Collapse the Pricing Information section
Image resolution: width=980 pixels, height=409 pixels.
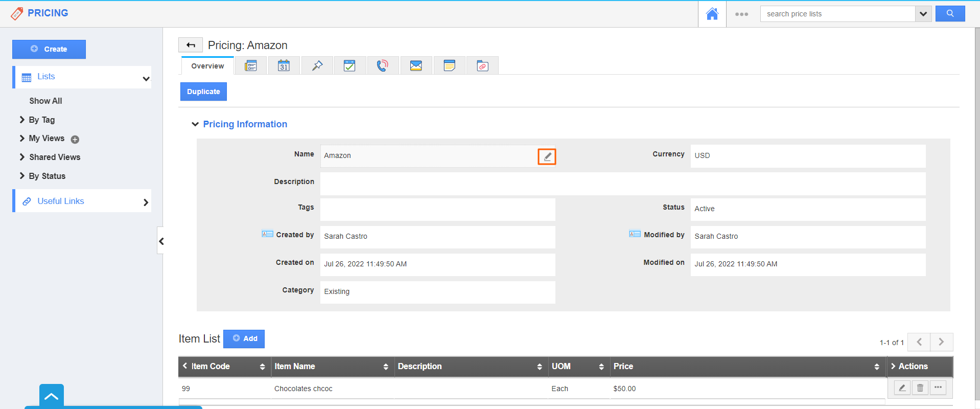tap(195, 124)
